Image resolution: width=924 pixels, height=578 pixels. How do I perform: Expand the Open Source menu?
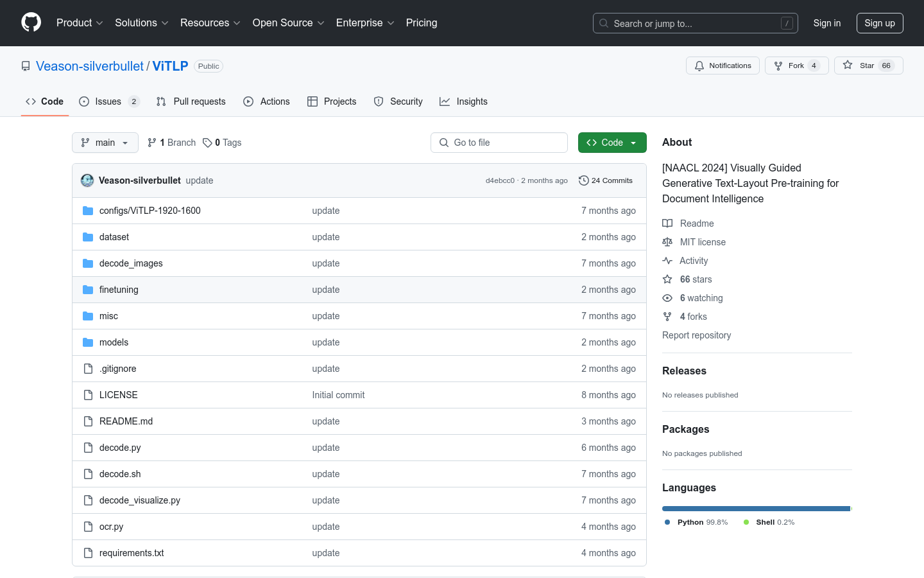(288, 23)
